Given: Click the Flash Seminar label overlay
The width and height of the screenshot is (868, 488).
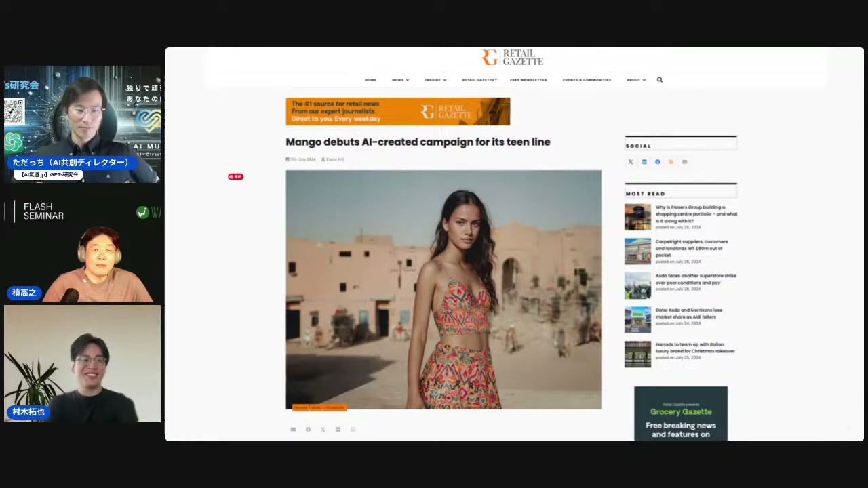Looking at the screenshot, I should 43,211.
